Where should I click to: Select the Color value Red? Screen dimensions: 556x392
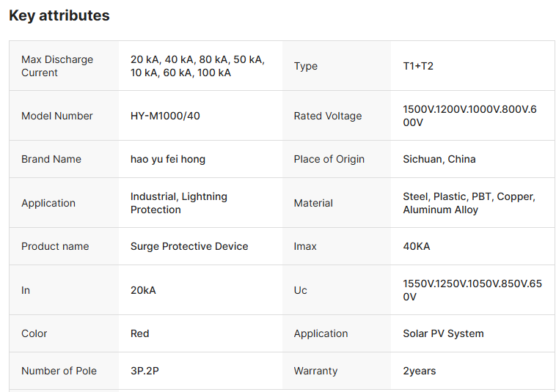click(x=140, y=333)
